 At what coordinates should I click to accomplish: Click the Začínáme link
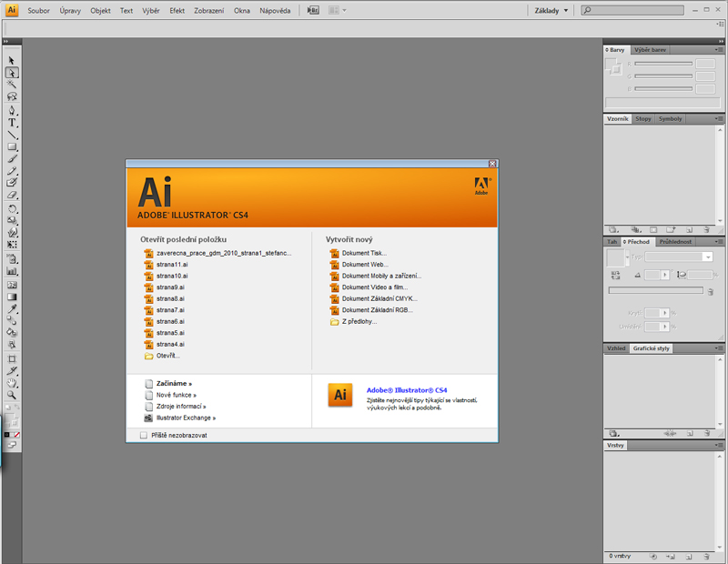pos(174,384)
